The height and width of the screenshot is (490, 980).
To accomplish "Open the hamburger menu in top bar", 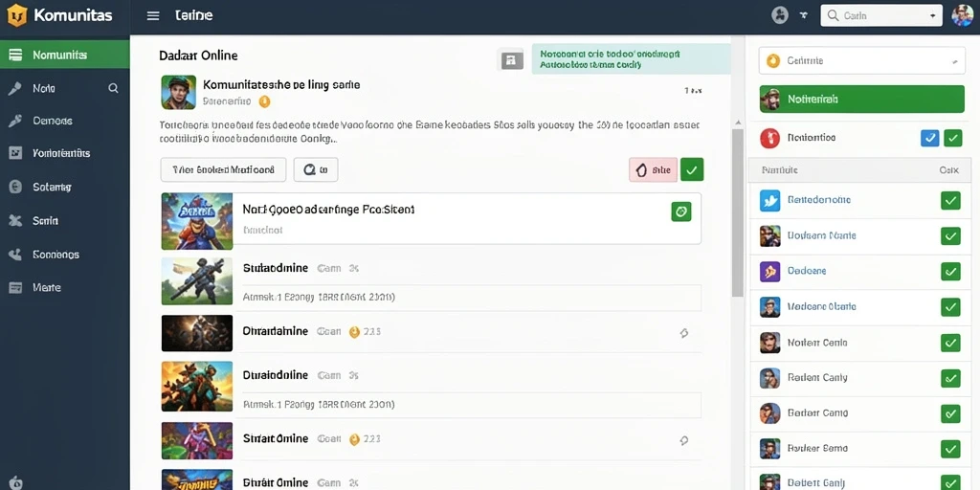I will click(153, 15).
